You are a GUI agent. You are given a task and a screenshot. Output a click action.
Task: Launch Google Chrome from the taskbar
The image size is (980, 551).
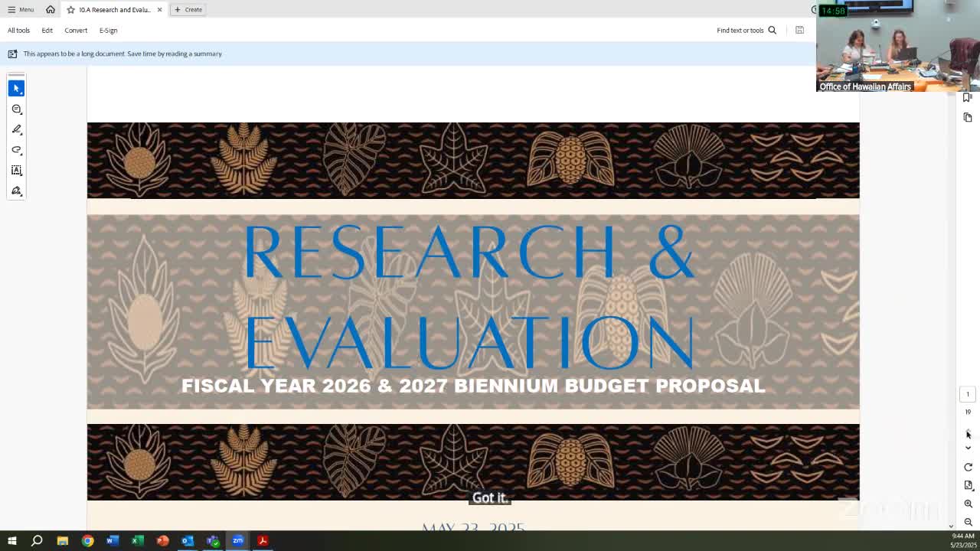[87, 541]
